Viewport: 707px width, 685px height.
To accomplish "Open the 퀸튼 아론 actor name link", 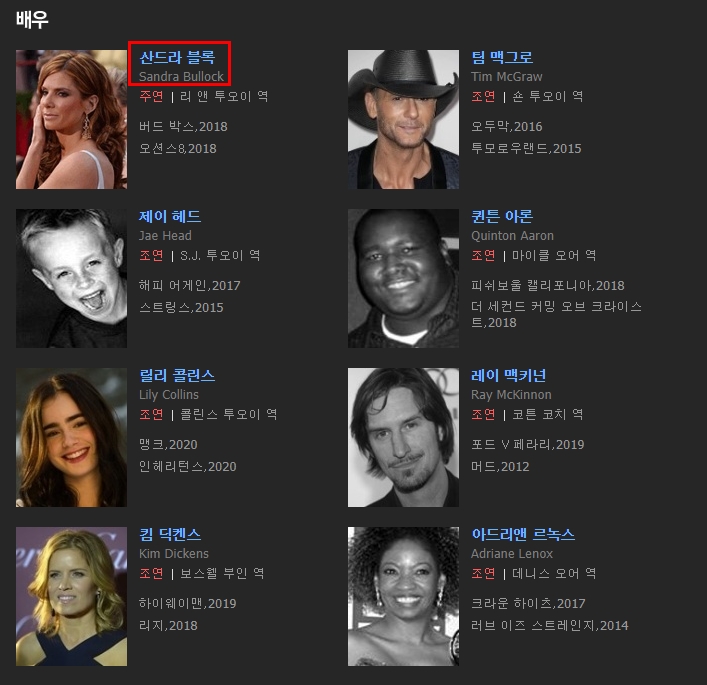I will coord(502,216).
